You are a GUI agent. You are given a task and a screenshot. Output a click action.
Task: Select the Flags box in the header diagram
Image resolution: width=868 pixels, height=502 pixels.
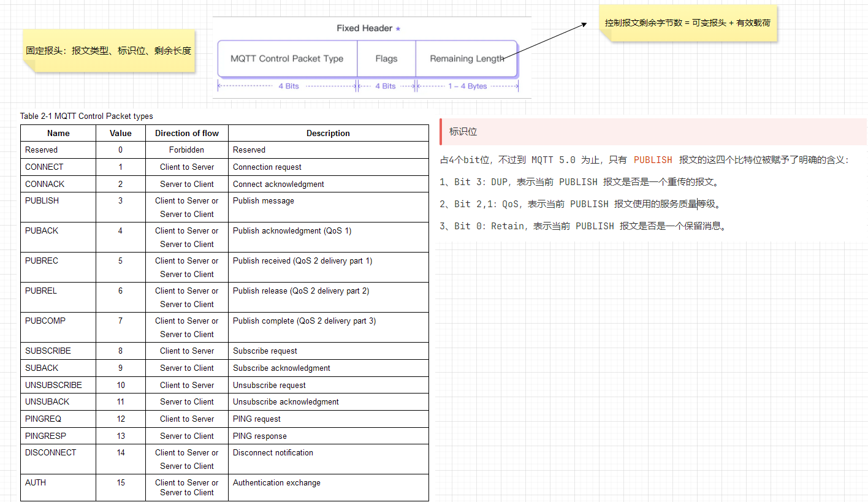click(x=386, y=59)
